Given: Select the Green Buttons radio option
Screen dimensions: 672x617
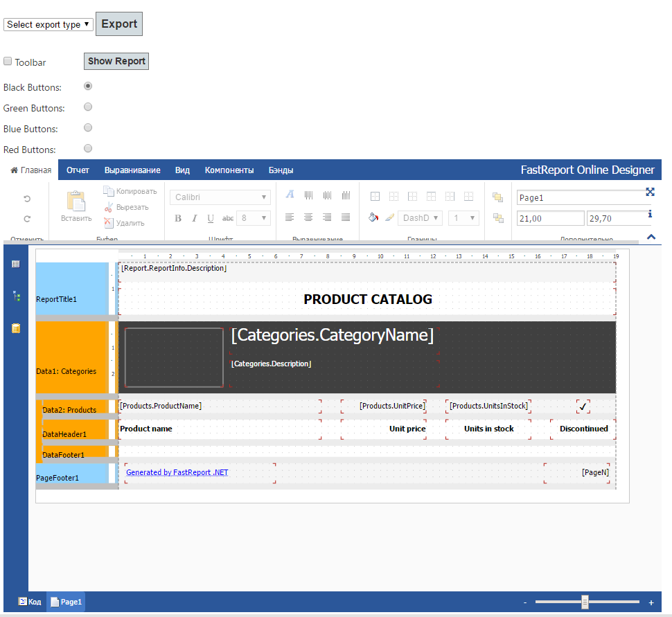Looking at the screenshot, I should 88,107.
